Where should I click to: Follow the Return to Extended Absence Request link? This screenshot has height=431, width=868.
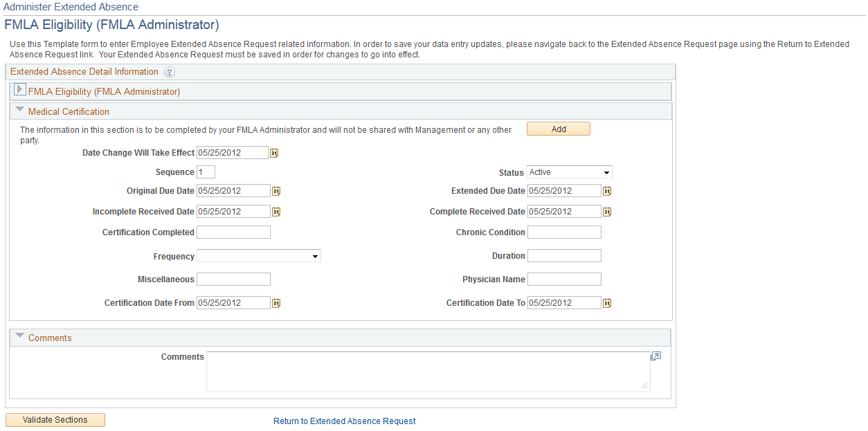pos(344,421)
